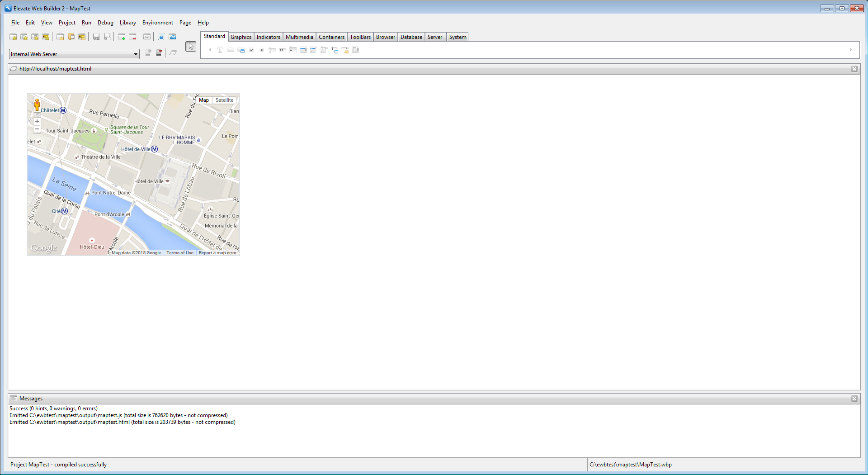Switch to the Graphics component tab
868x475 pixels.
(241, 37)
